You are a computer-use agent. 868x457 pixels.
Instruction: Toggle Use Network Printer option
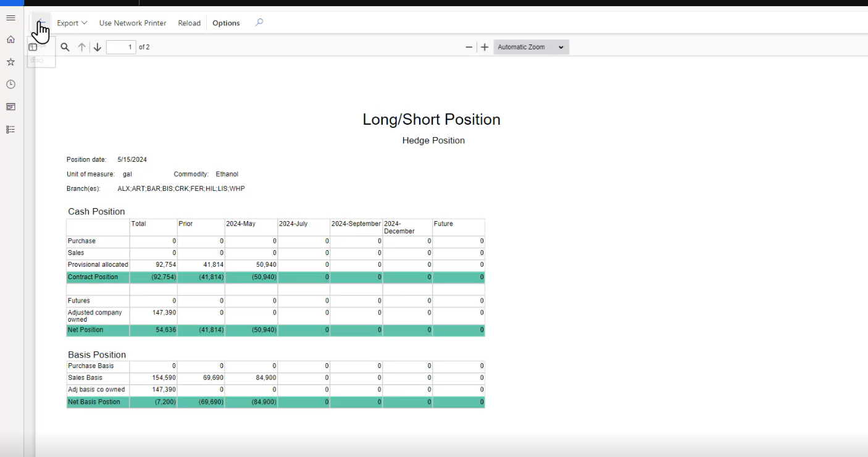133,23
